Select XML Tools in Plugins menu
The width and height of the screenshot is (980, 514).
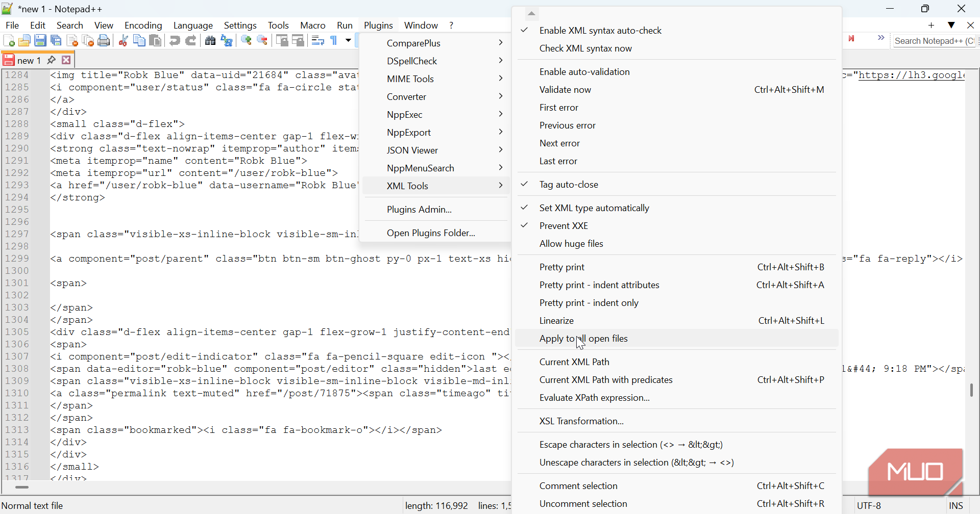[435, 186]
